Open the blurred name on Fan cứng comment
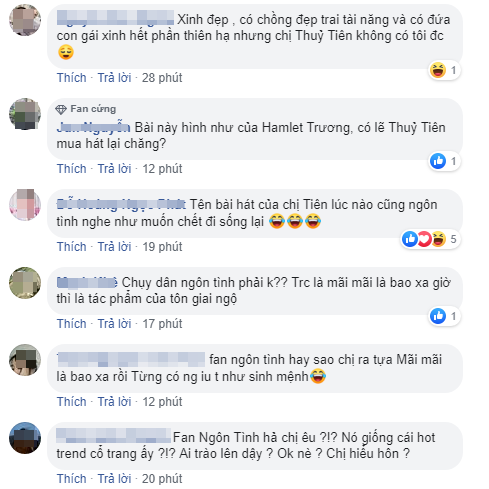Image resolution: width=489 pixels, height=489 pixels. pyautogui.click(x=93, y=127)
